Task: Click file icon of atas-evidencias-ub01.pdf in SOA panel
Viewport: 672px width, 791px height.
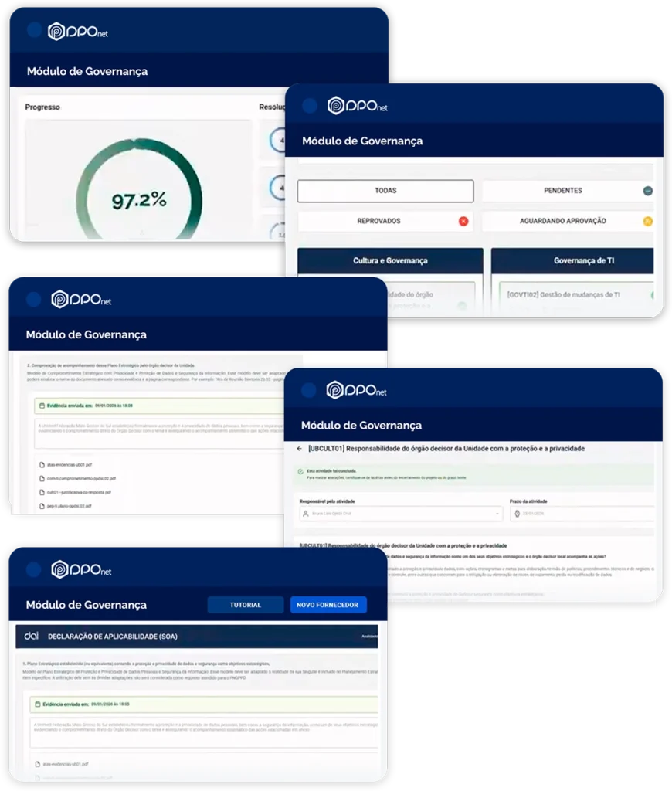Action: tap(38, 764)
